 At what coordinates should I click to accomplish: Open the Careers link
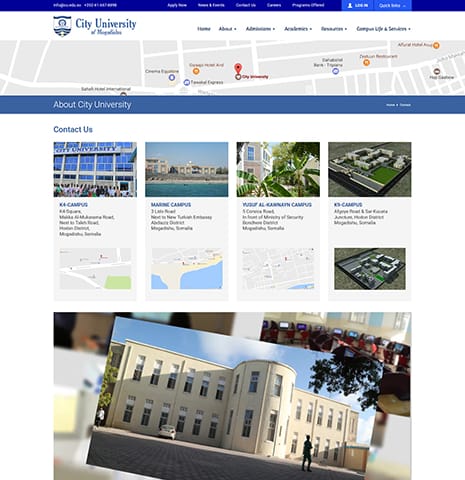(x=274, y=5)
